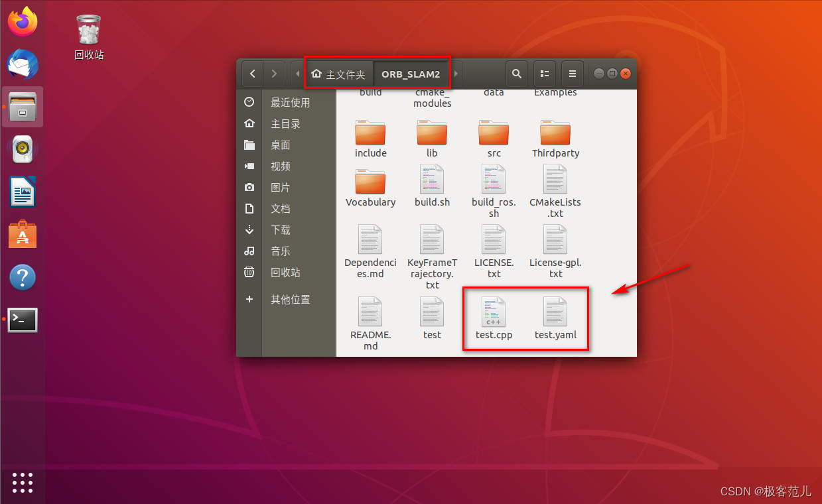Select the Thirdparty folder
This screenshot has height=504, width=822.
pyautogui.click(x=555, y=139)
